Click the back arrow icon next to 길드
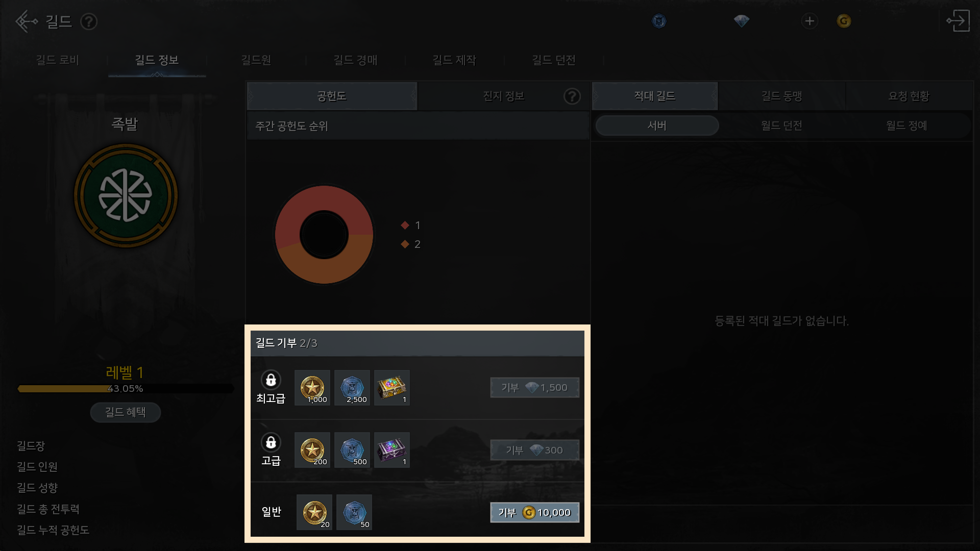Image resolution: width=980 pixels, height=551 pixels. pyautogui.click(x=27, y=21)
